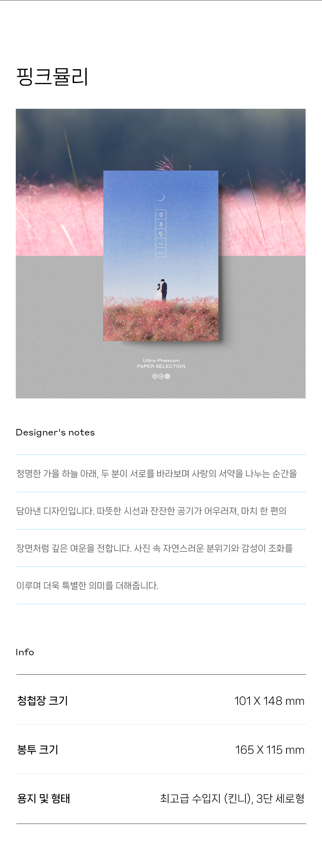Click the first designer note line 청명한 가을
The height and width of the screenshot is (868, 322).
point(156,473)
